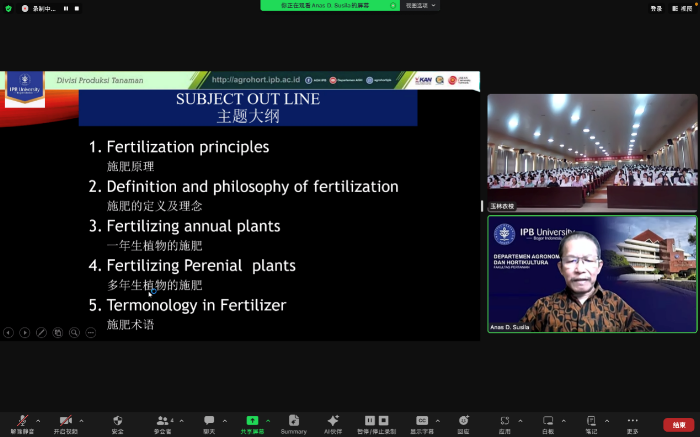
Task: Open the meeting Summary tool
Action: (x=294, y=422)
